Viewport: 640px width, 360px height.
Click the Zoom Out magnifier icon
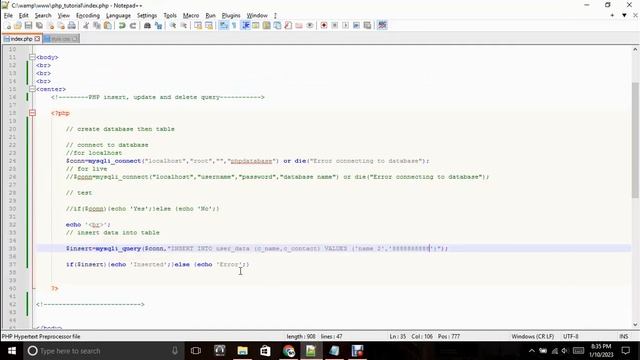coord(184,26)
